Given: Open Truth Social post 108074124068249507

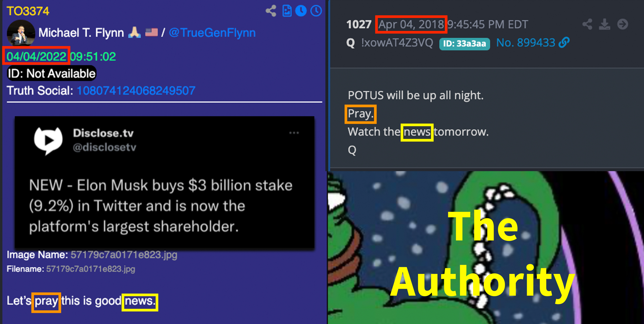Looking at the screenshot, I should pyautogui.click(x=136, y=91).
